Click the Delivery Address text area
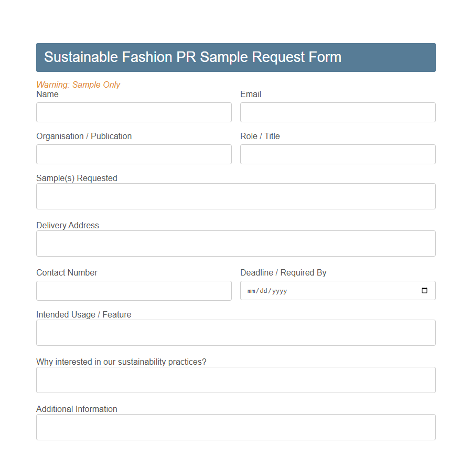 (x=235, y=243)
